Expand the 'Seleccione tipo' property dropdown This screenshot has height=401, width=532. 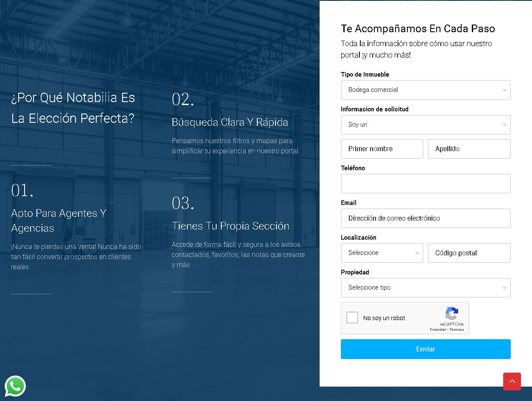coord(426,288)
